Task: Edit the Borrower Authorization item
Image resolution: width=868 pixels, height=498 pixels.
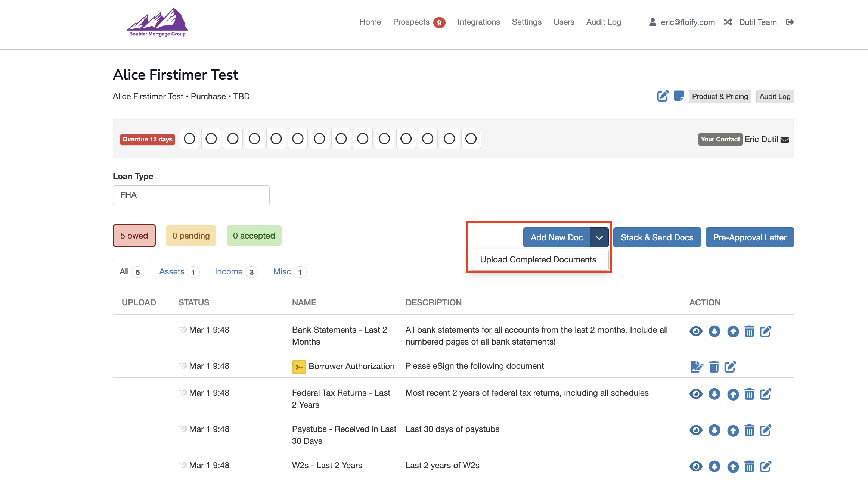Action: pos(730,367)
